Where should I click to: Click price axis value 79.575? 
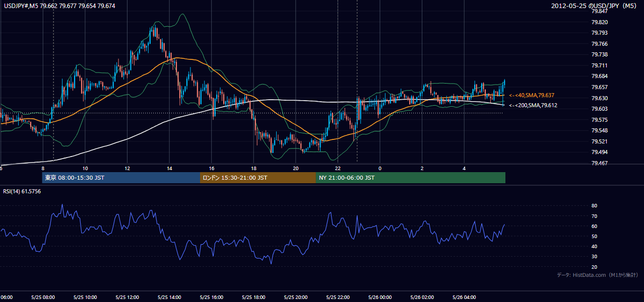(599, 120)
